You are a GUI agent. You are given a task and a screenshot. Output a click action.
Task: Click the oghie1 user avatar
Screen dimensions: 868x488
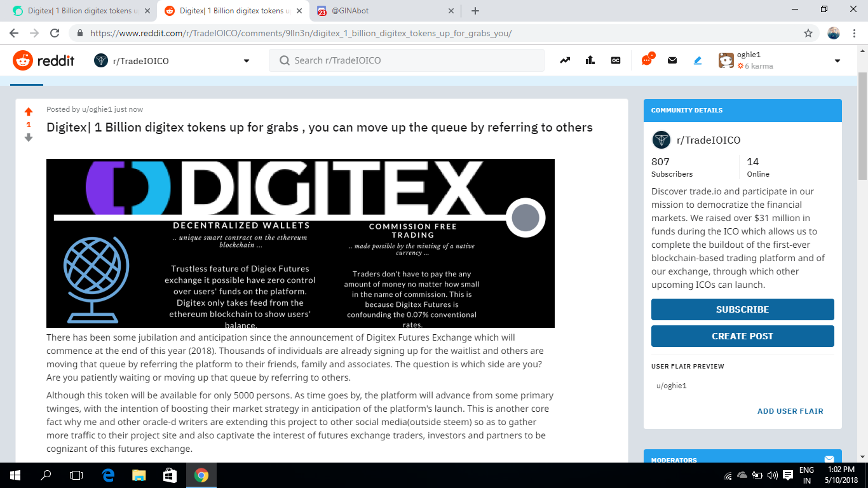[726, 60]
